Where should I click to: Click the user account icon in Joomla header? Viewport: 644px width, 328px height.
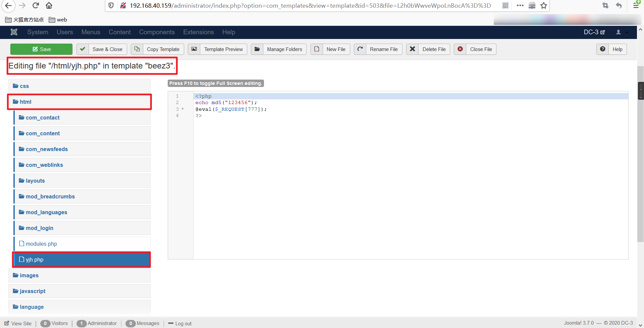coord(618,32)
